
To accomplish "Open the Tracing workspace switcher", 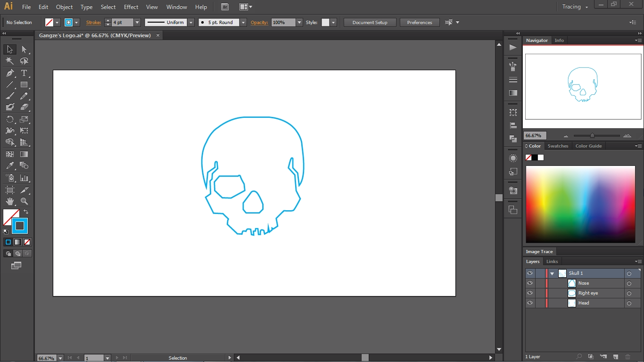I will pyautogui.click(x=575, y=7).
